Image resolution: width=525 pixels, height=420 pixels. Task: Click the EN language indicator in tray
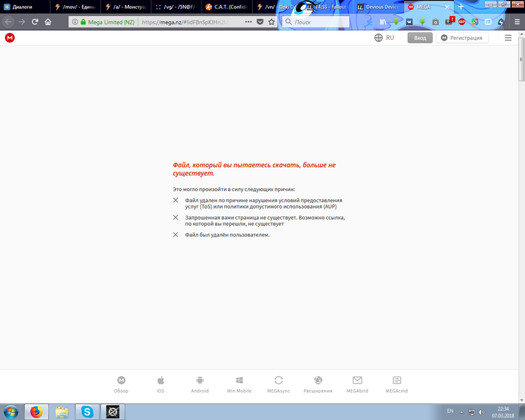click(450, 411)
